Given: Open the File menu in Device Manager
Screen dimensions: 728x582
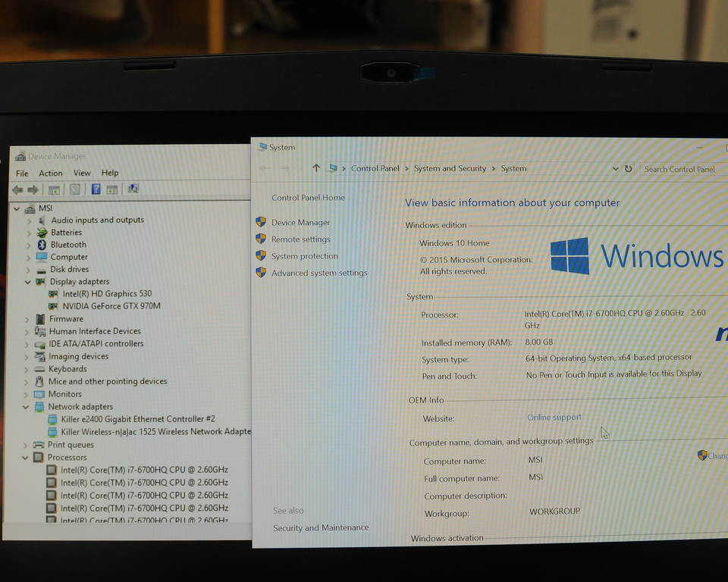Looking at the screenshot, I should tap(22, 173).
